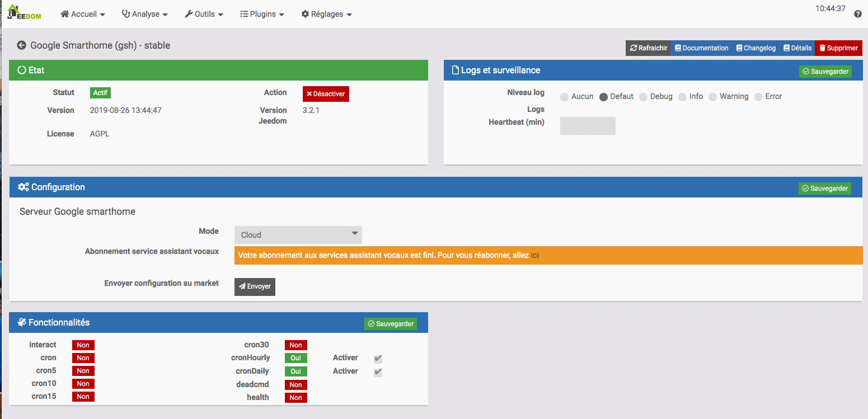This screenshot has width=868, height=419.
Task: Click Envoyer to send configuration
Action: (x=255, y=286)
